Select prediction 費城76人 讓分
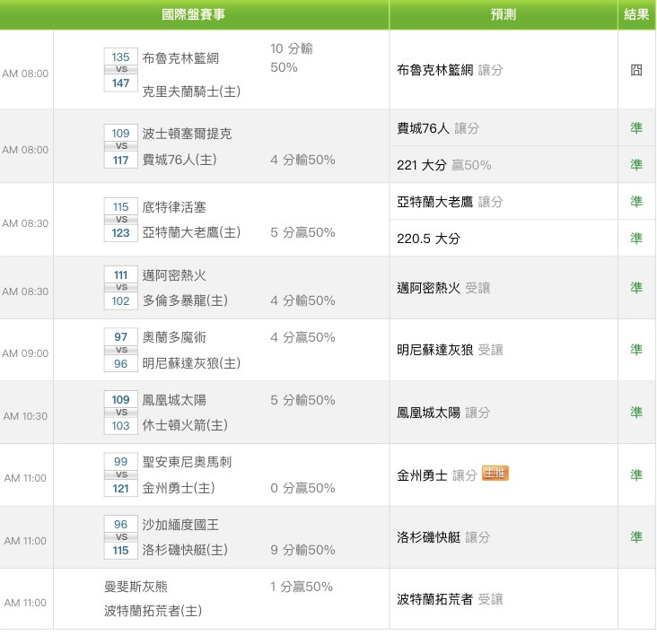 [x=438, y=128]
